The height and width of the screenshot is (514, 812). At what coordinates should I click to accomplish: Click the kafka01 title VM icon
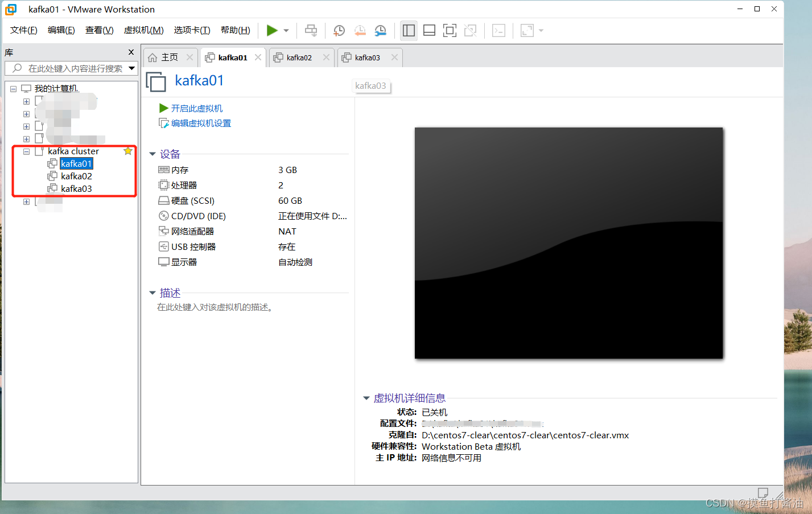point(156,82)
